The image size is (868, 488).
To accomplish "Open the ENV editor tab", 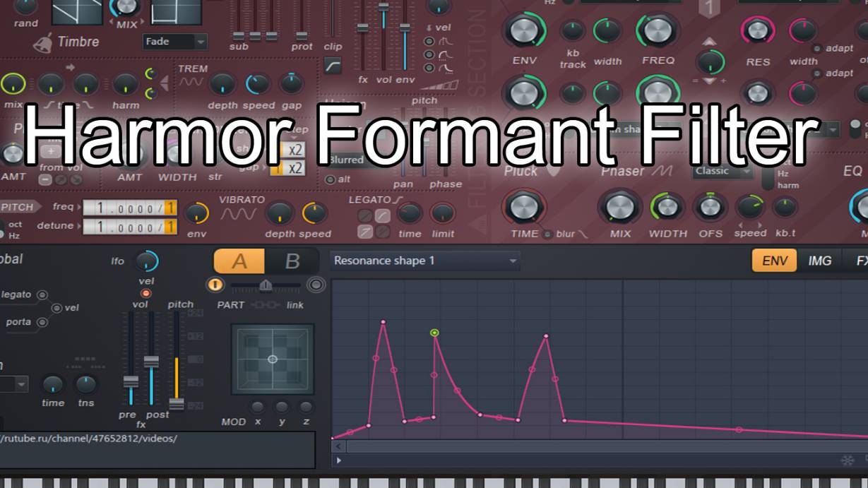I will pos(775,261).
